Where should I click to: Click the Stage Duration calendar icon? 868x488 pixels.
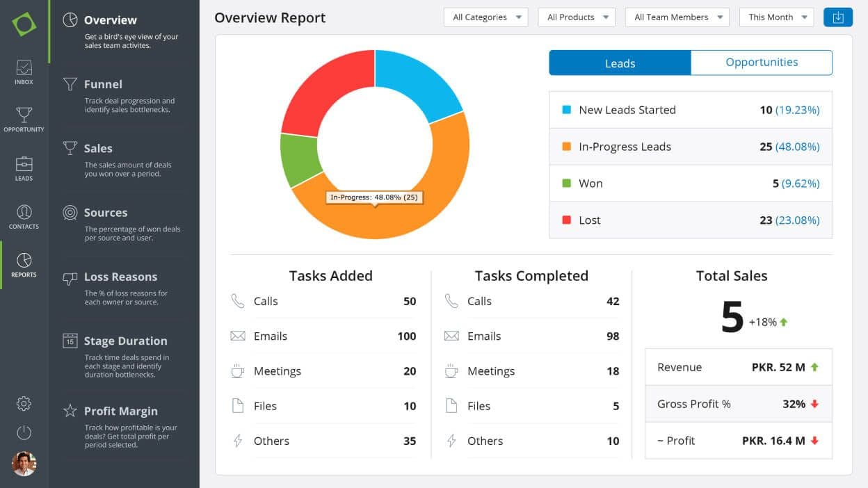point(70,341)
